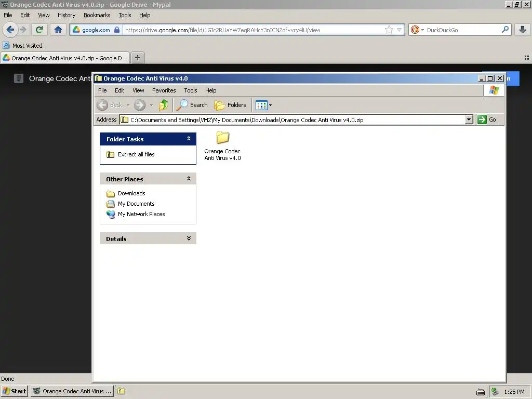Open the Views icon menu
The width and height of the screenshot is (532, 399).
pos(263,105)
